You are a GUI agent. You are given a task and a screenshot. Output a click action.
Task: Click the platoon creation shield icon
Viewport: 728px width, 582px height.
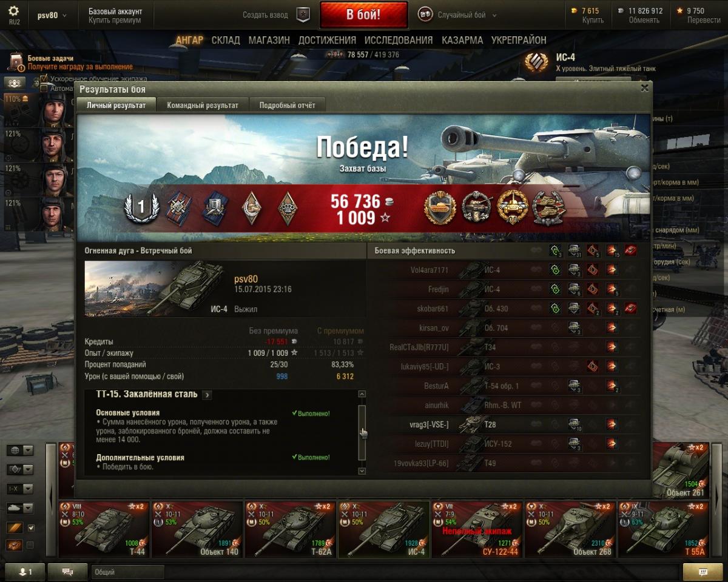tap(303, 15)
